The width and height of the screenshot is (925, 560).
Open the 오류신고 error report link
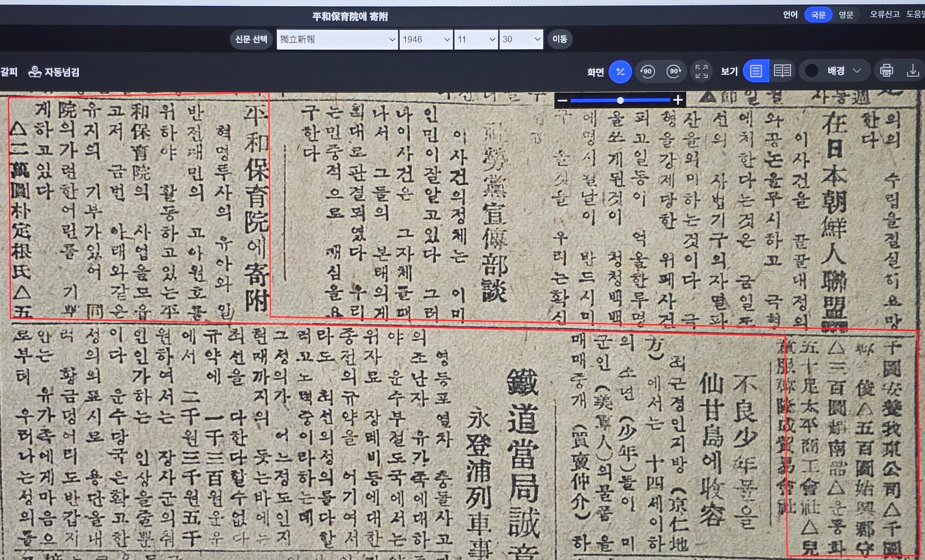tap(885, 15)
